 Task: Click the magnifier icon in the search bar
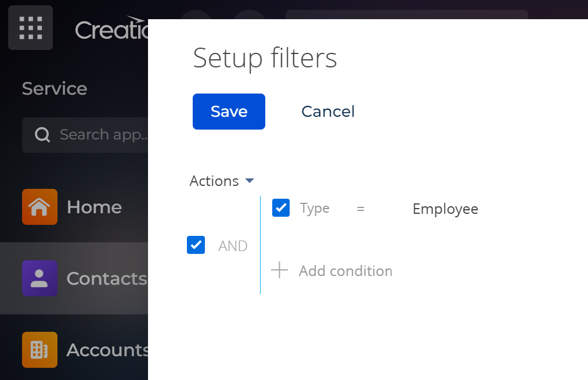[42, 135]
